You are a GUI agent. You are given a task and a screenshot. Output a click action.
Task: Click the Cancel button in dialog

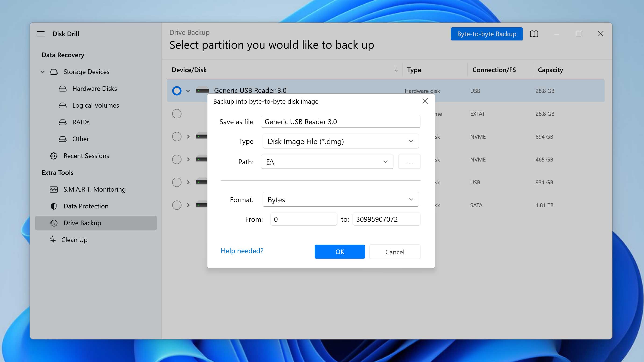tap(395, 252)
